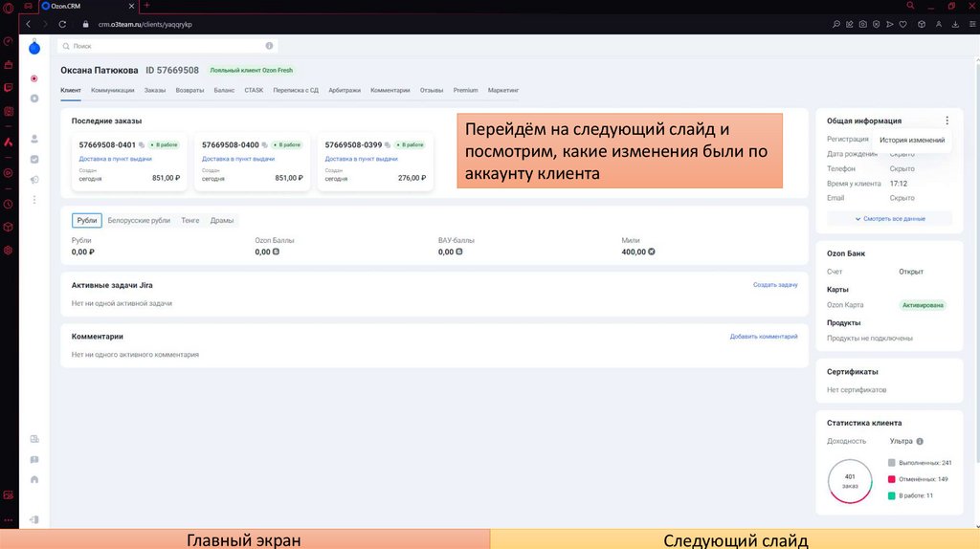Click the logout icon at sidebar bottom

pyautogui.click(x=34, y=519)
